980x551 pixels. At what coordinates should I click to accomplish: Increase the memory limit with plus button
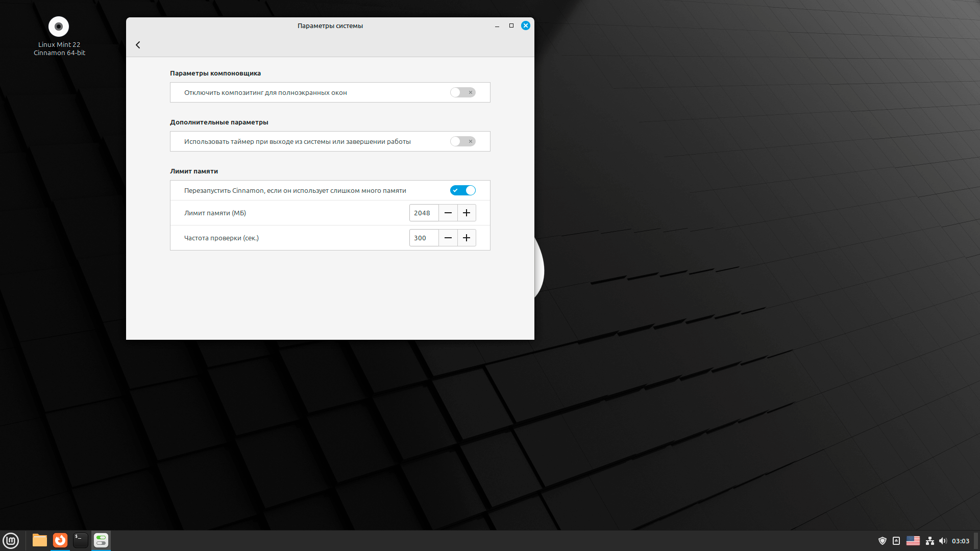pos(467,213)
